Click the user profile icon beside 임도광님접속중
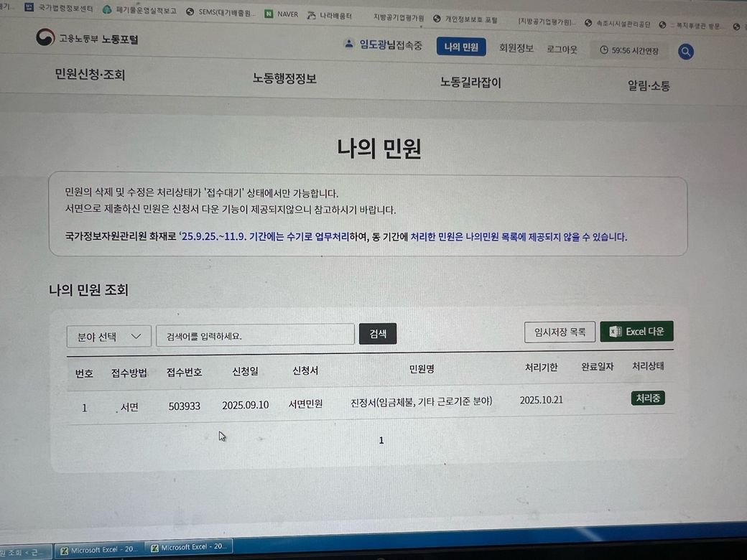 pyautogui.click(x=349, y=44)
